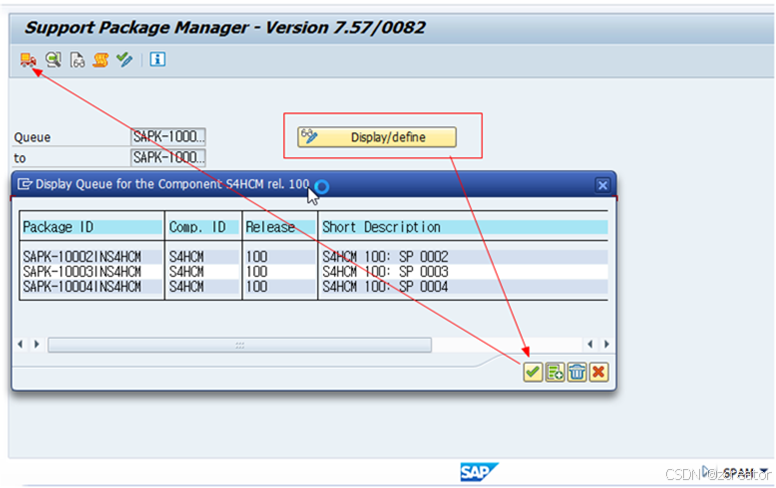
Task: Confirm queue with green checkmark button
Action: coord(533,372)
